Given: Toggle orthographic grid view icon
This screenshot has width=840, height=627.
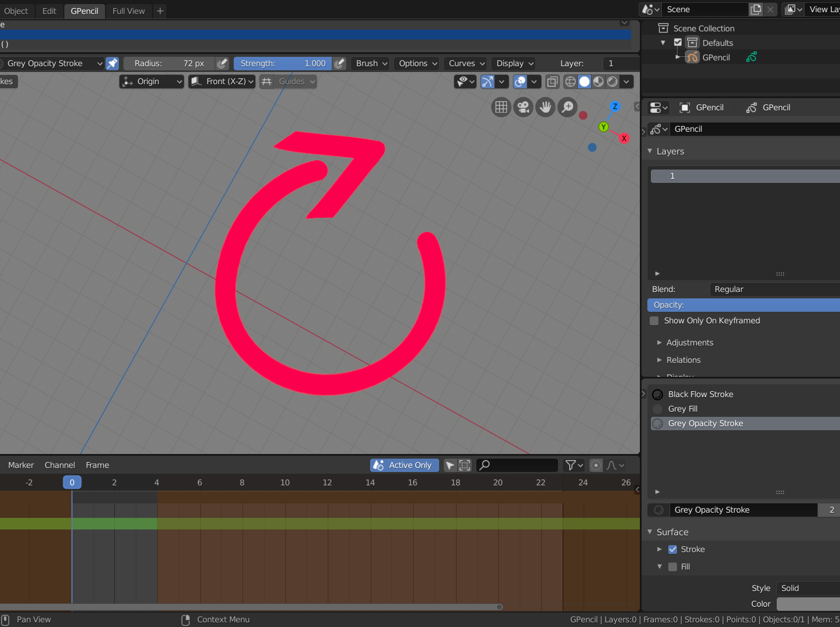Looking at the screenshot, I should pyautogui.click(x=501, y=107).
